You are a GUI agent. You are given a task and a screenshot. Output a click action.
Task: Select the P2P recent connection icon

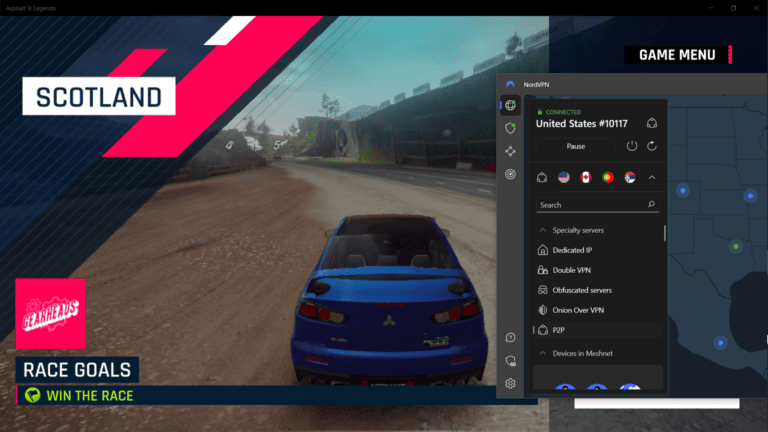(x=542, y=177)
